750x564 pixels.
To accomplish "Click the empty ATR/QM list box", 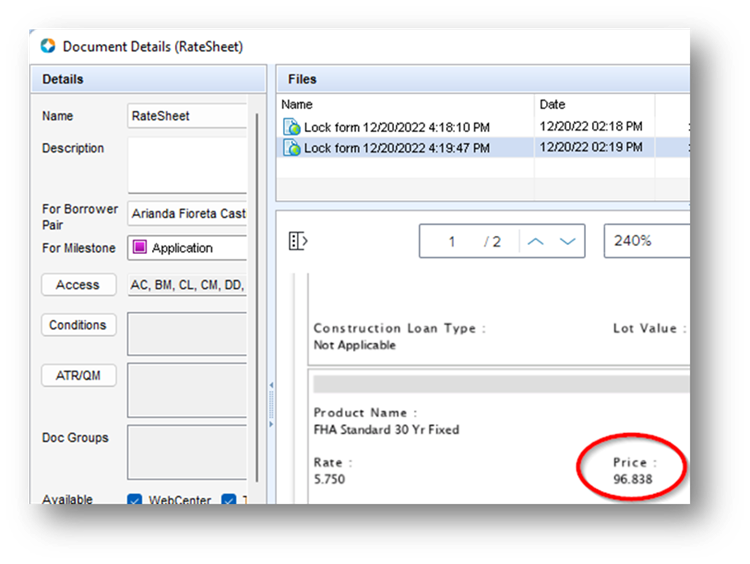I will 187,390.
